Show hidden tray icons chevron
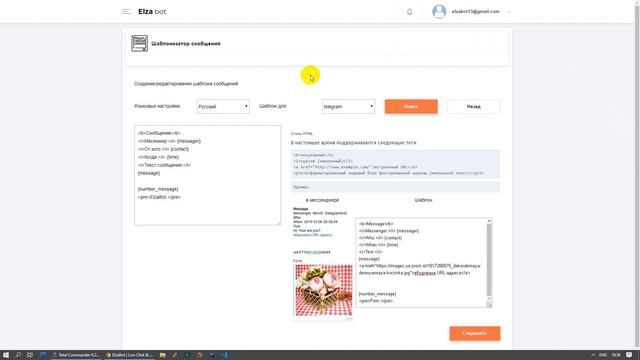This screenshot has width=640, height=360. click(x=593, y=355)
